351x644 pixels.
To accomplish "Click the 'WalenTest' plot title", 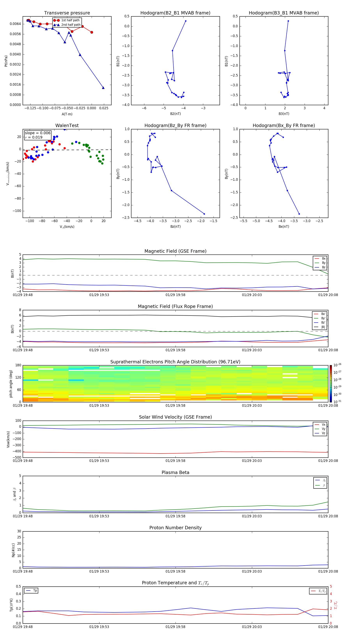I will coord(67,125).
